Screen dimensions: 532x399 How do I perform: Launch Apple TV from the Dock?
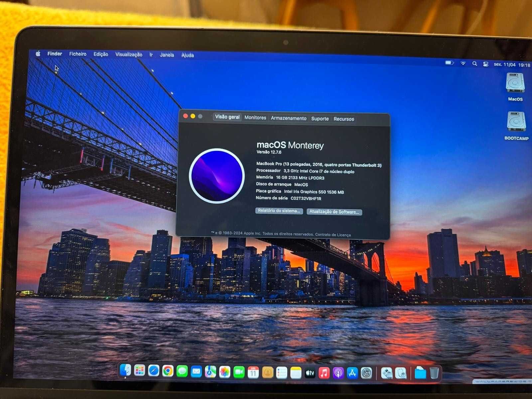pos(310,373)
